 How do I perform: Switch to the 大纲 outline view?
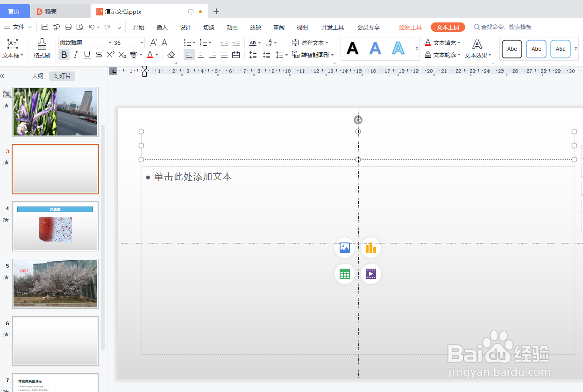tap(38, 76)
